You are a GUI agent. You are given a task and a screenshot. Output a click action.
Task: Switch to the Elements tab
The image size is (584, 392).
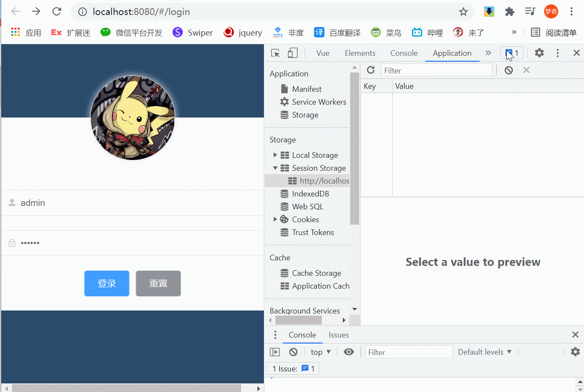(x=360, y=53)
